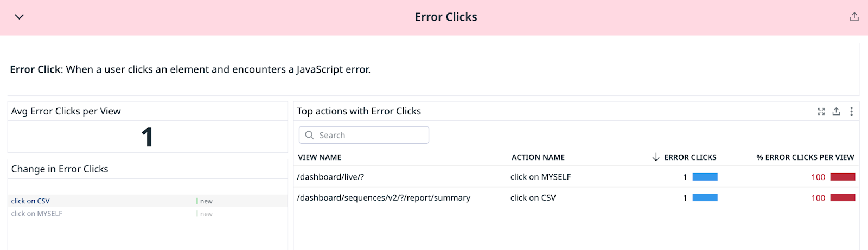
Task: Sort by % ERROR CLICKS PER VIEW header
Action: tap(805, 157)
